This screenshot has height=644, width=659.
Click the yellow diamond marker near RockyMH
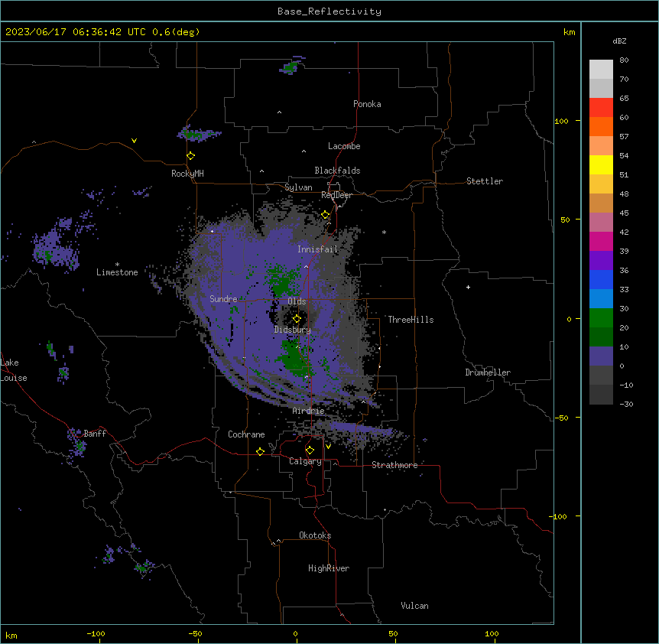[x=191, y=156]
